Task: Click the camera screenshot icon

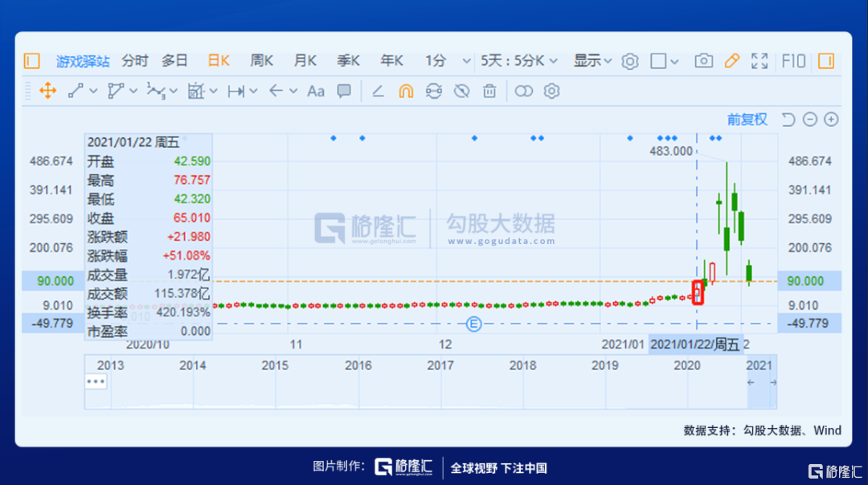Action: [x=703, y=61]
